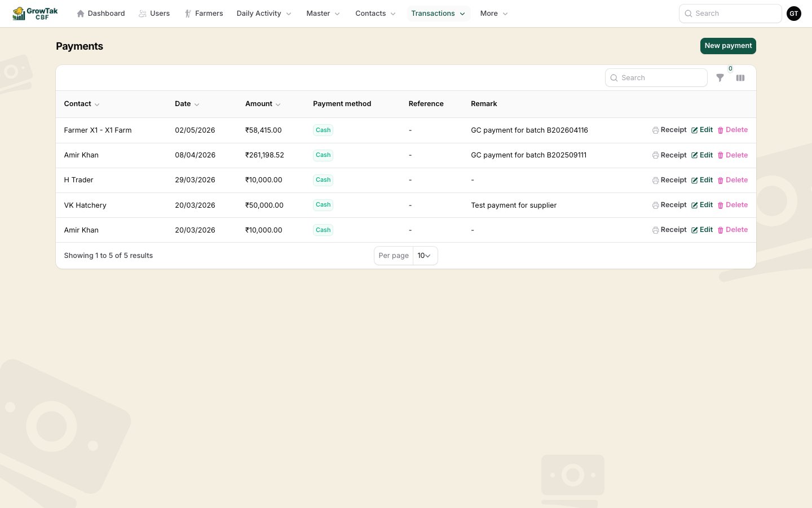Expand the Contacts menu
Viewport: 812px width, 508px height.
pyautogui.click(x=376, y=14)
